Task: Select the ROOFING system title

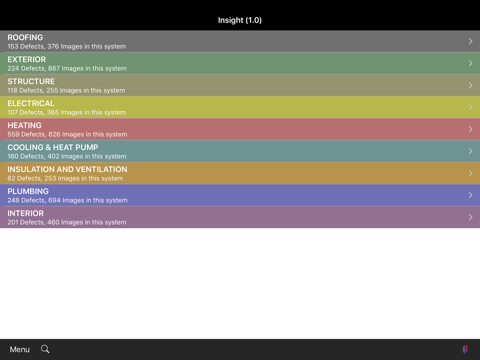Action: tap(25, 37)
